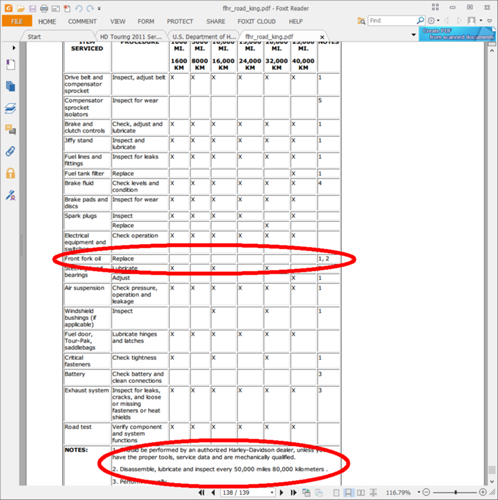Print the document using printer icon
Viewport: 498px width, 500px height.
pos(44,8)
